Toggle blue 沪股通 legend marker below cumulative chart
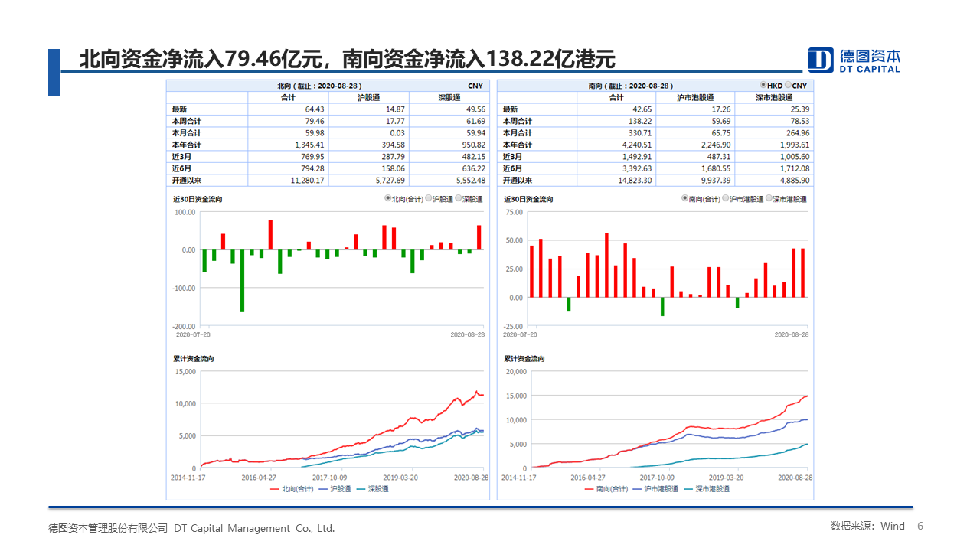This screenshot has height=551, width=980. point(323,489)
